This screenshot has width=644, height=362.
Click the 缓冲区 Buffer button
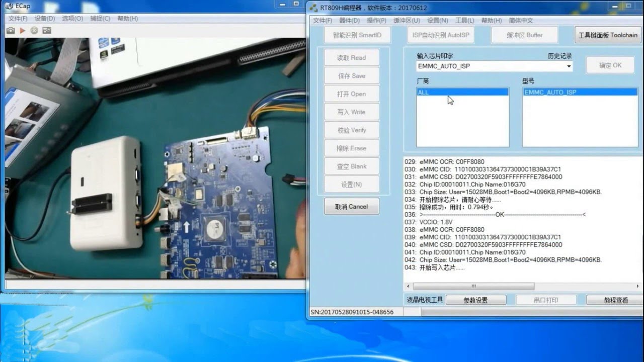[524, 35]
